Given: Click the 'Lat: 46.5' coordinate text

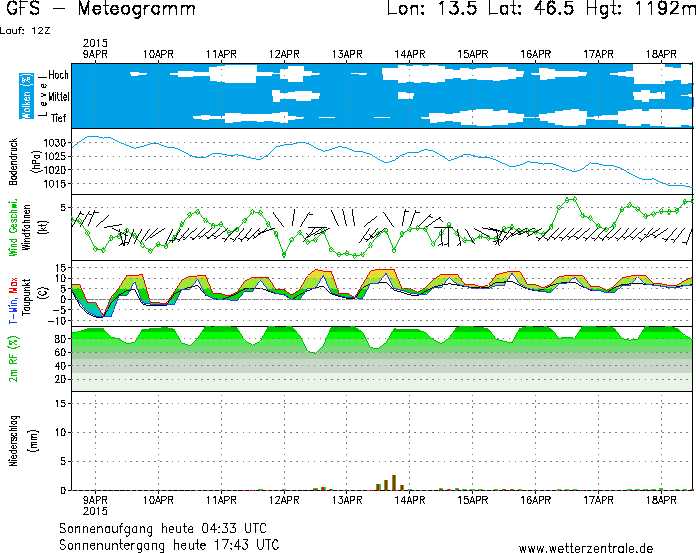Looking at the screenshot, I should (531, 8).
